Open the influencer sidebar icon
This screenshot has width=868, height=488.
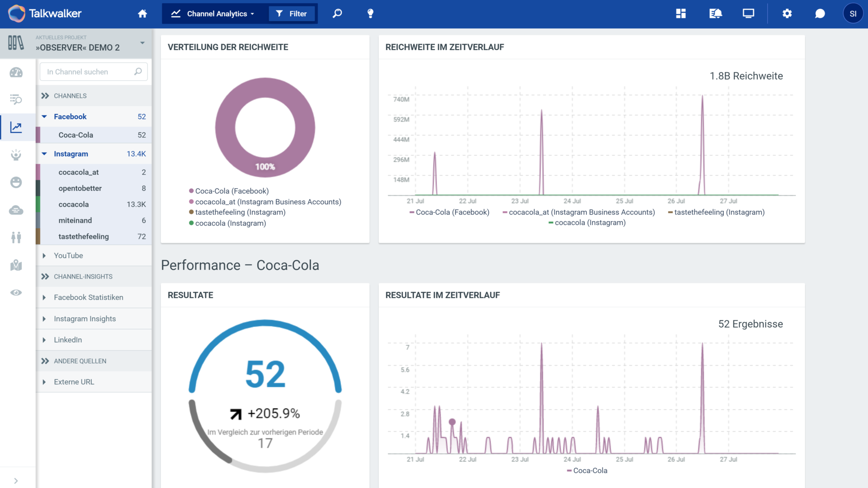click(x=16, y=155)
